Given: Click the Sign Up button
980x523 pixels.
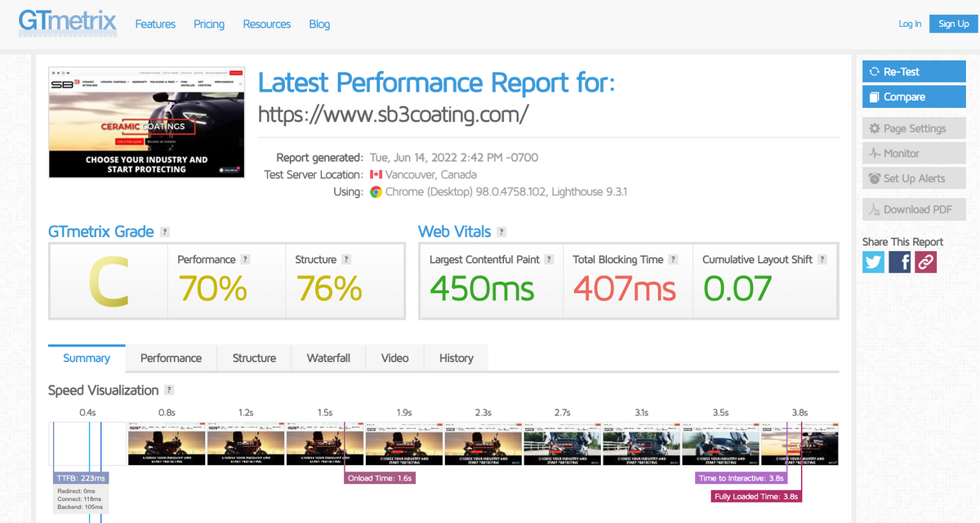Looking at the screenshot, I should 953,24.
